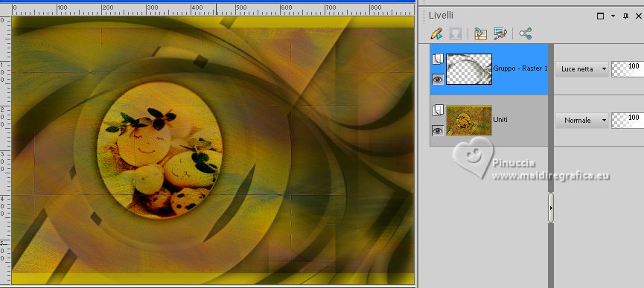Maximize the Livelli palette window
Image resolution: width=644 pixels, height=288 pixels.
pos(601,16)
